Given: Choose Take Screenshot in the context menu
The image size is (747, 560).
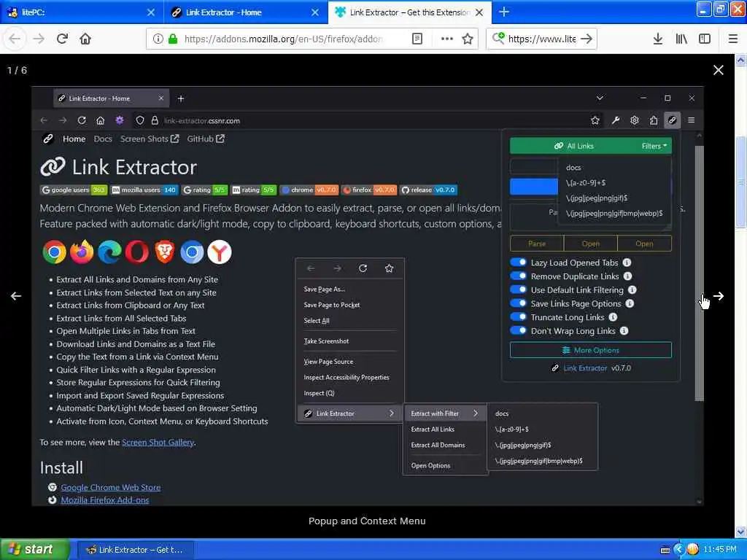Looking at the screenshot, I should [x=326, y=341].
